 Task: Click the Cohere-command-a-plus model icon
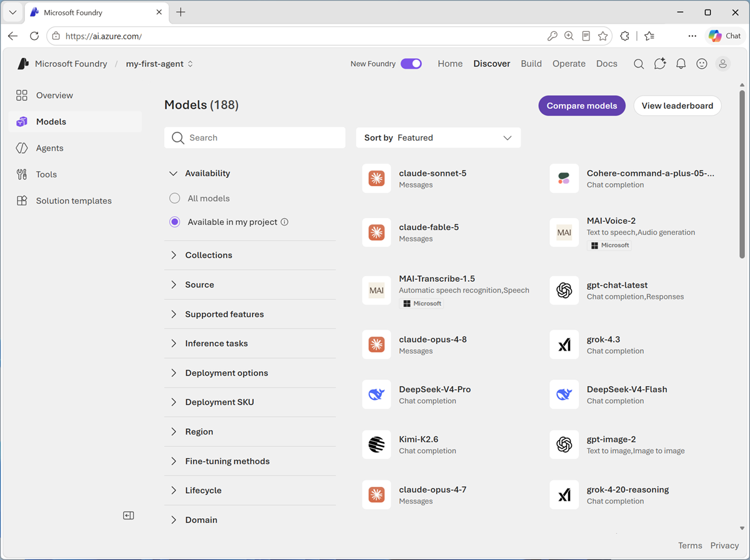click(x=564, y=179)
